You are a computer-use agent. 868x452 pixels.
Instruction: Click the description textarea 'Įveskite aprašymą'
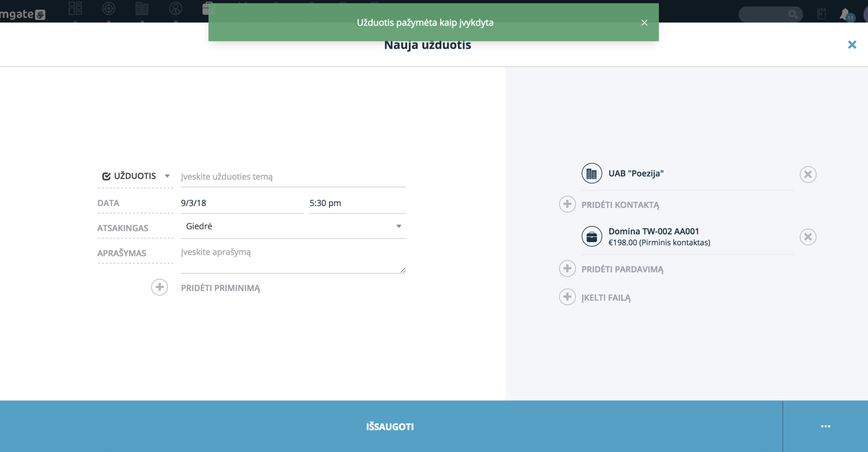coord(293,259)
